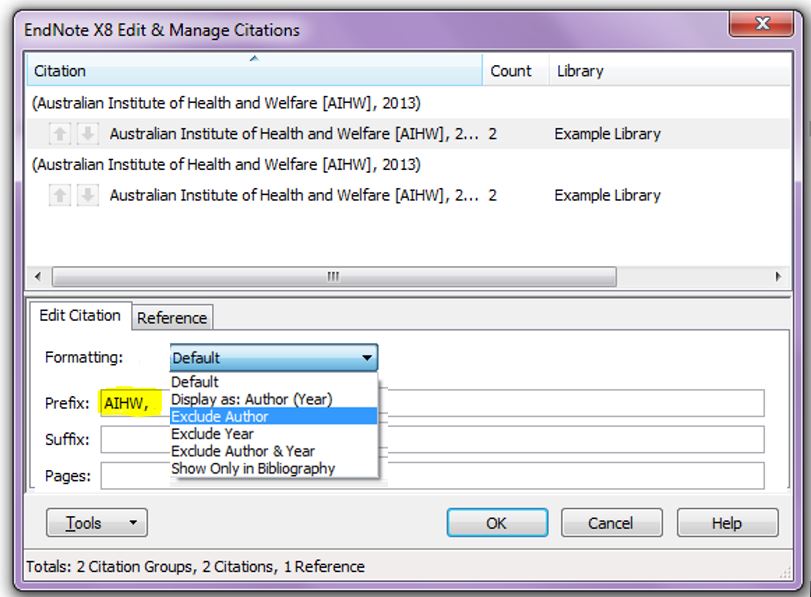Select Show Only in Bibliography option

coord(274,468)
